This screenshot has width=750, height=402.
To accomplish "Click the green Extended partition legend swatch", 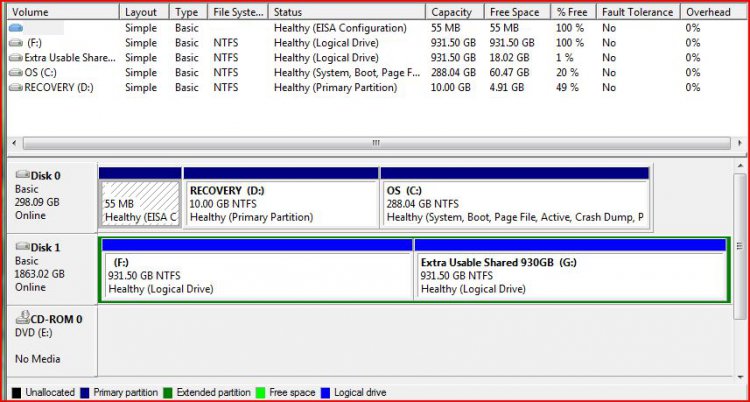I will [167, 393].
